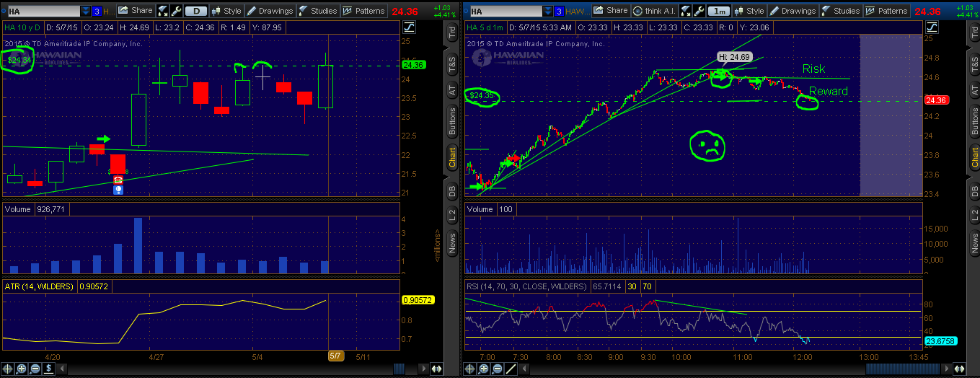Select crosshair pointer tool at right chart bottom

pos(470,369)
